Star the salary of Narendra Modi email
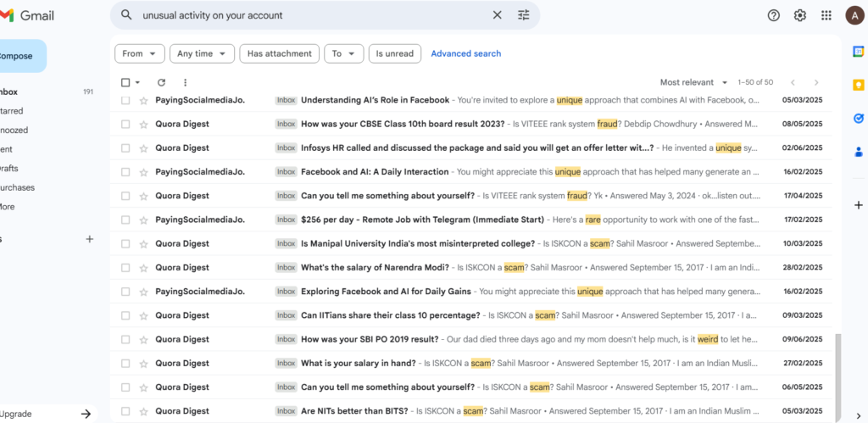 pyautogui.click(x=144, y=267)
